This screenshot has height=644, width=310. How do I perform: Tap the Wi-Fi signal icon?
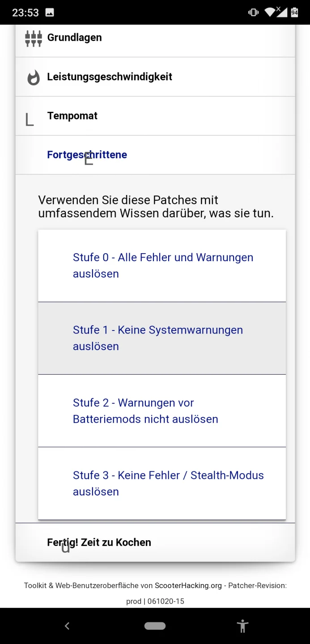coord(270,12)
